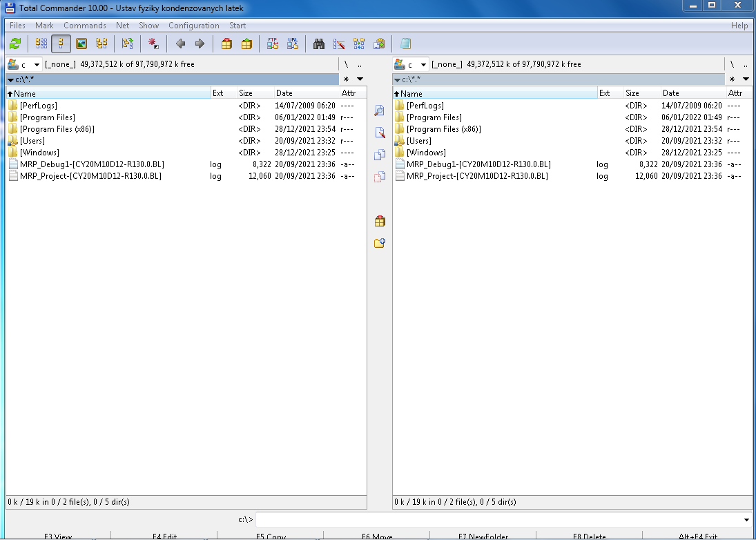
Task: Sort right panel by Ext column
Action: click(610, 93)
